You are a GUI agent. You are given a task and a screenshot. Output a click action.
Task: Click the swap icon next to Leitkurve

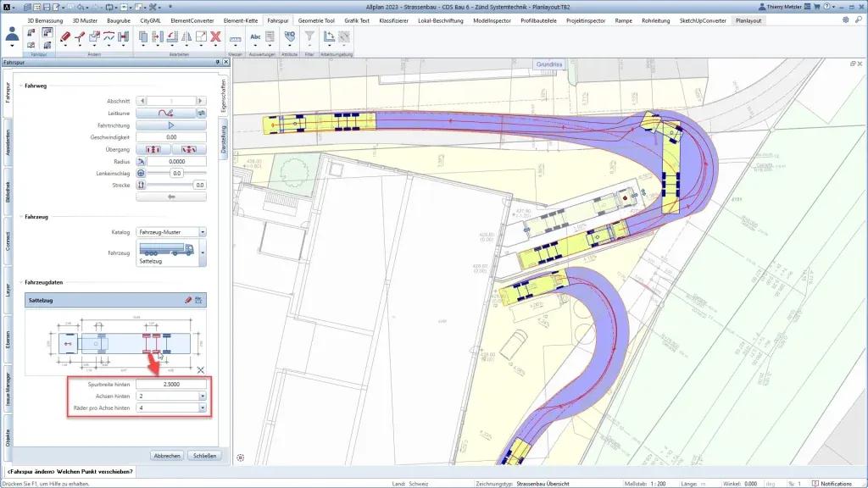click(x=202, y=113)
